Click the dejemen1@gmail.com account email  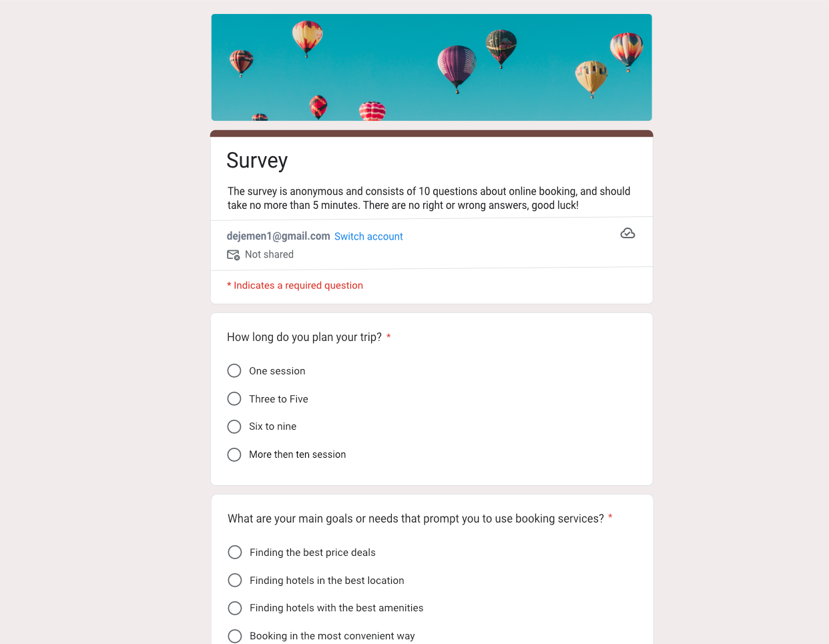[278, 236]
